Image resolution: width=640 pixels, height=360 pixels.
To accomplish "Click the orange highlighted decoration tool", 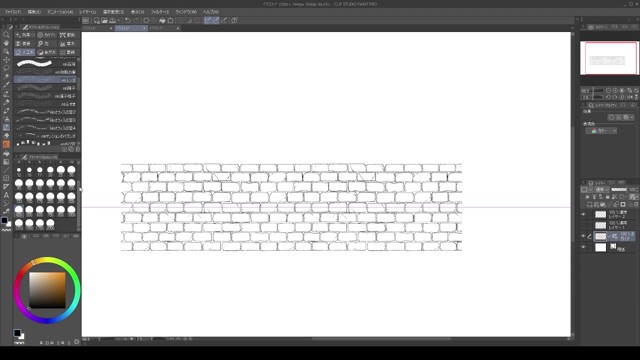I will tap(6, 144).
